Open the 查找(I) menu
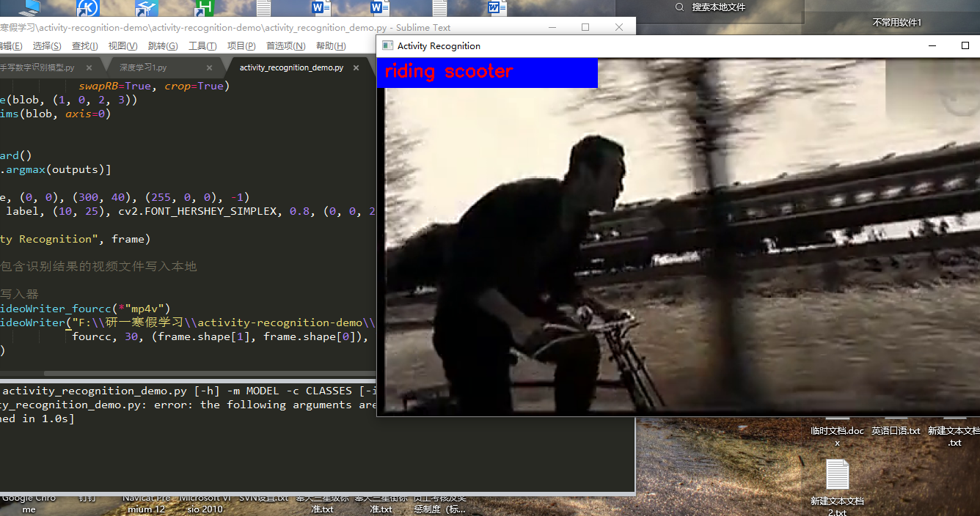This screenshot has width=980, height=516. point(84,46)
